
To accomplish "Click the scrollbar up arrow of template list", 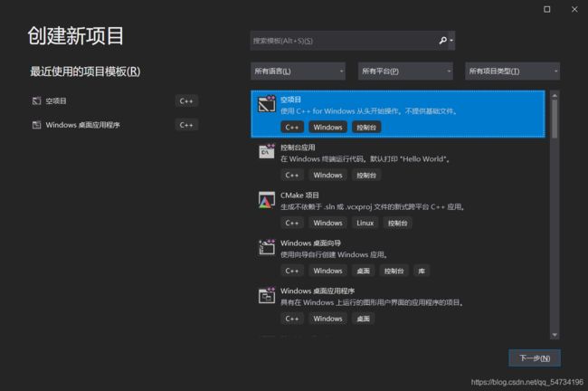I will point(555,95).
